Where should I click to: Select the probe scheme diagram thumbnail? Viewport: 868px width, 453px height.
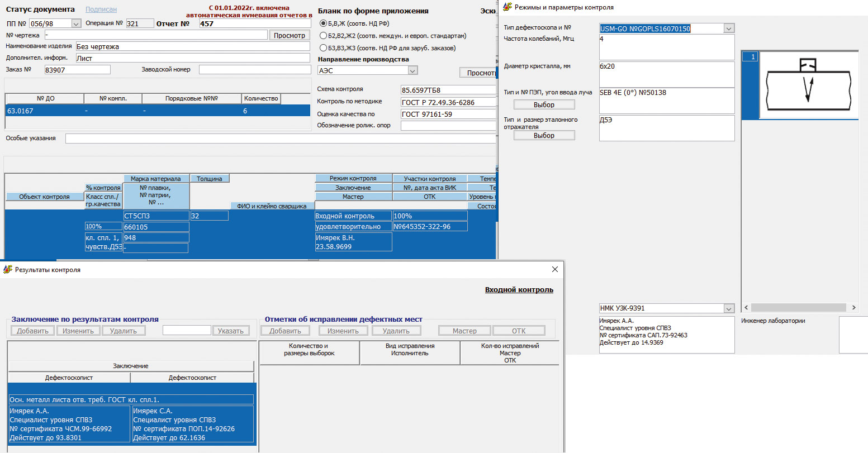pos(808,85)
